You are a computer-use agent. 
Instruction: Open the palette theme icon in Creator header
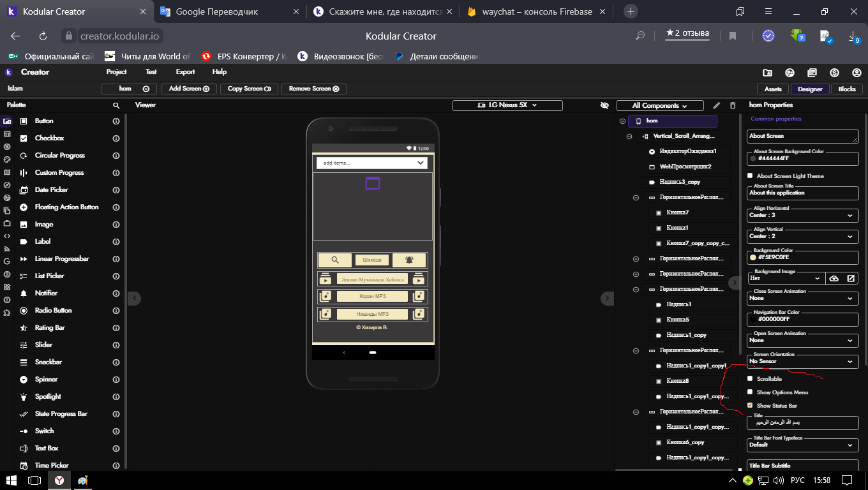click(789, 73)
